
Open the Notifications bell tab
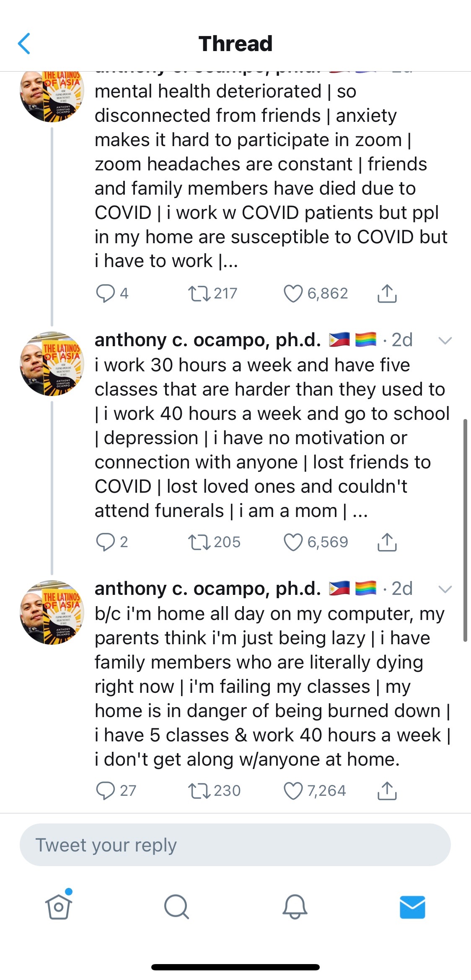pyautogui.click(x=295, y=907)
